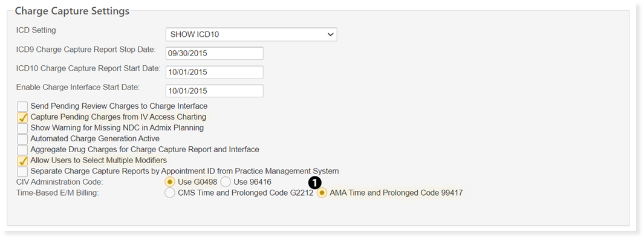Select the Use 96416 radio button
The width and height of the screenshot is (644, 238).
tap(226, 182)
